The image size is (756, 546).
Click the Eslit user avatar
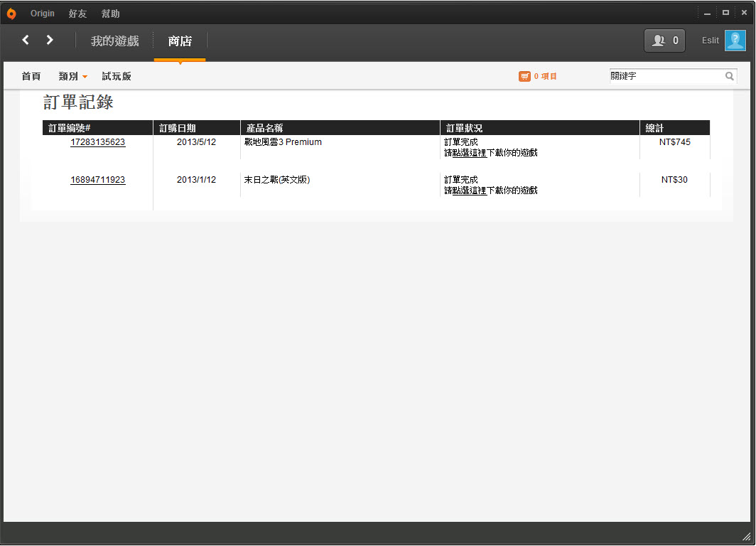735,41
